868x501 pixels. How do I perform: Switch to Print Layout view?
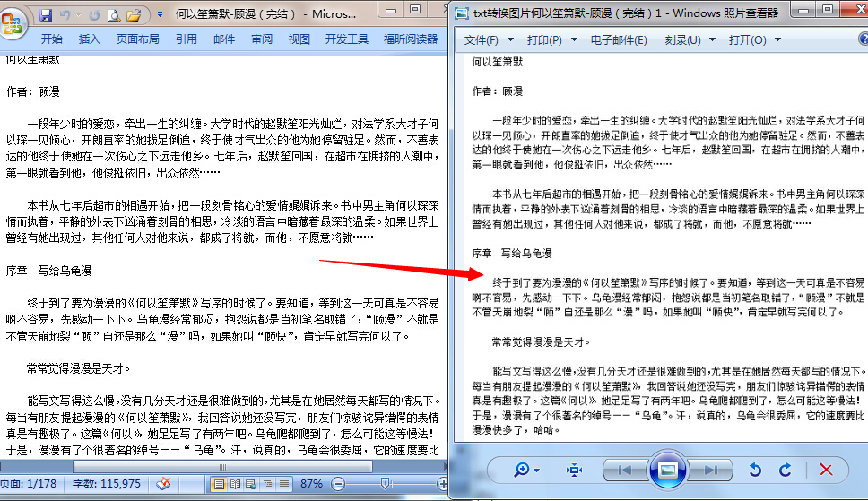click(x=219, y=484)
